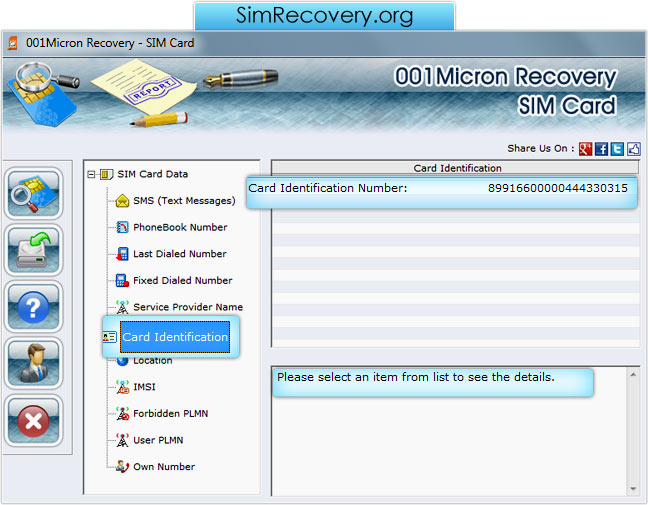Click the details pane scroll down arrow
Screen dimensions: 648x505
tap(633, 489)
